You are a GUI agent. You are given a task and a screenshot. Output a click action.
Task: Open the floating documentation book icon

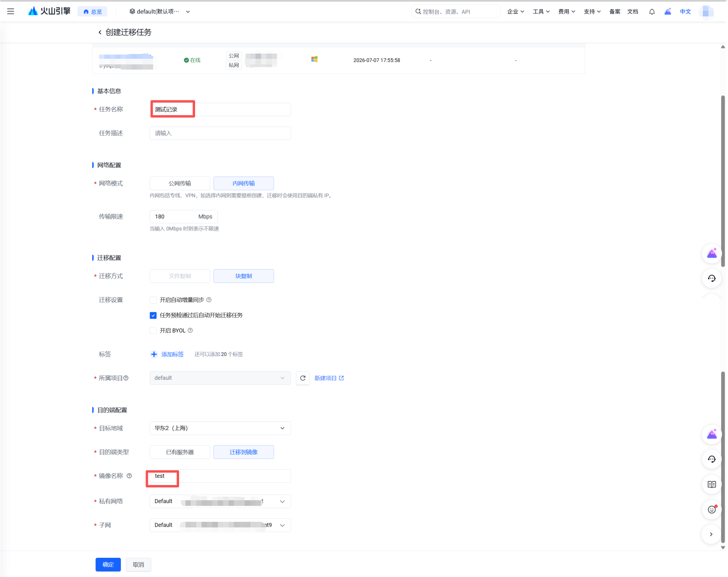point(712,485)
